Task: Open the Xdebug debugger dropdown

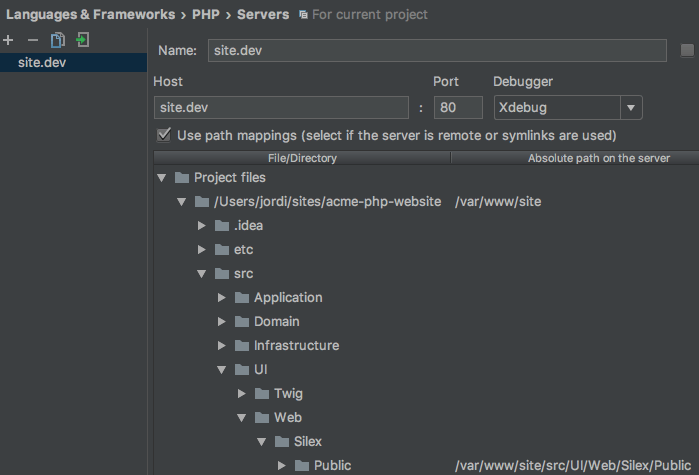Action: click(x=630, y=108)
